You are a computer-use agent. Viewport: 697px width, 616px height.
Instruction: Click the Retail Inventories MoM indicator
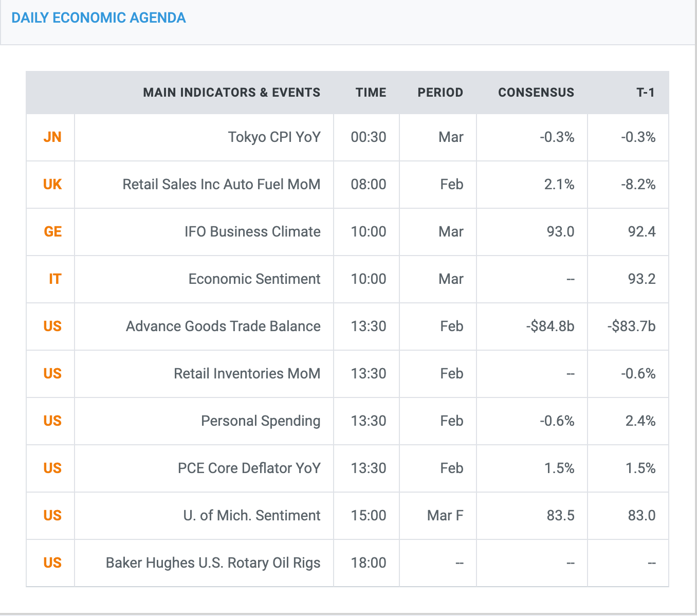[247, 374]
